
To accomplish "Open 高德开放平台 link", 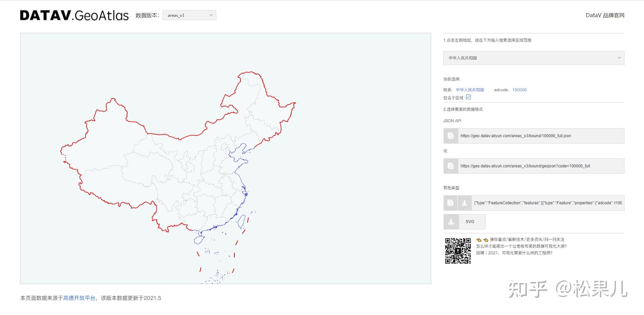I will [x=78, y=297].
